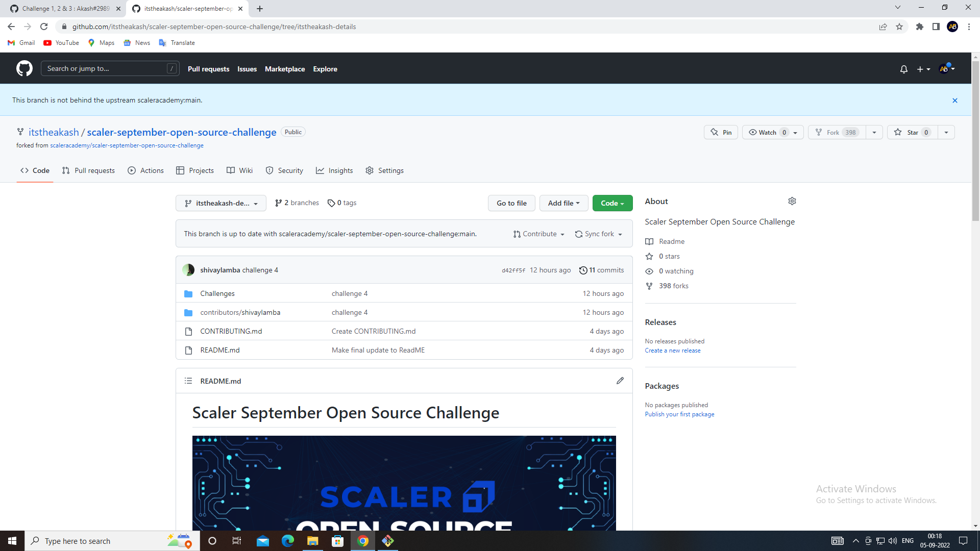Open GitHub notifications bell
Image resolution: width=980 pixels, height=551 pixels.
pos(903,69)
